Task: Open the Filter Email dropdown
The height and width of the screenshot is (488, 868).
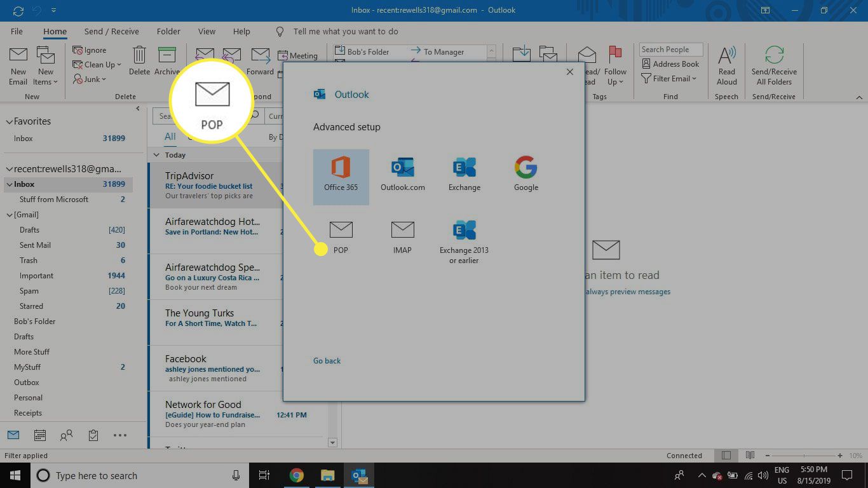Action: pyautogui.click(x=669, y=78)
